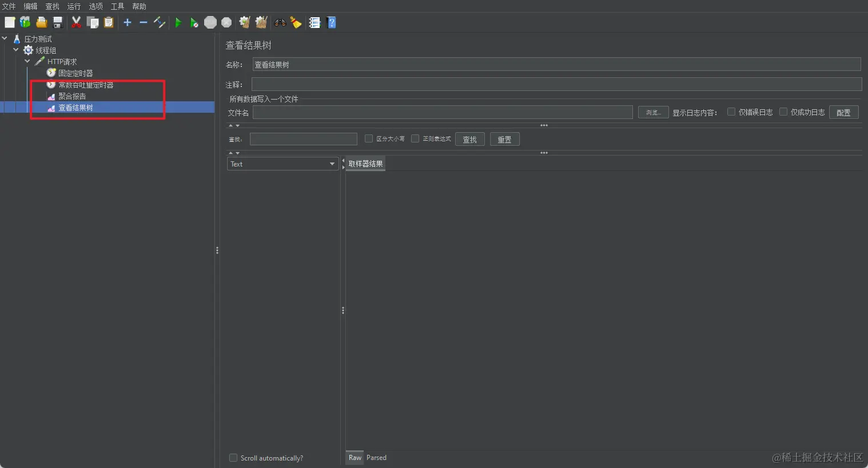Open the 选项 menu
The image size is (868, 468).
pyautogui.click(x=95, y=6)
